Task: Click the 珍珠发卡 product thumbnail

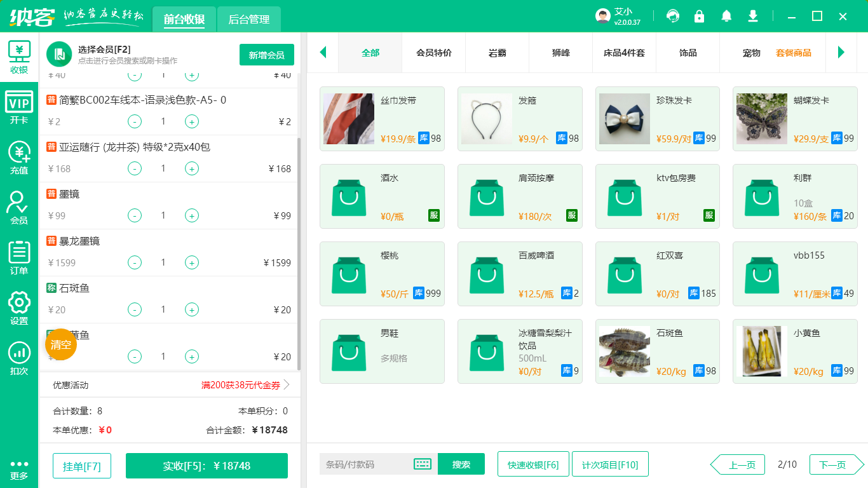Action: [x=625, y=119]
